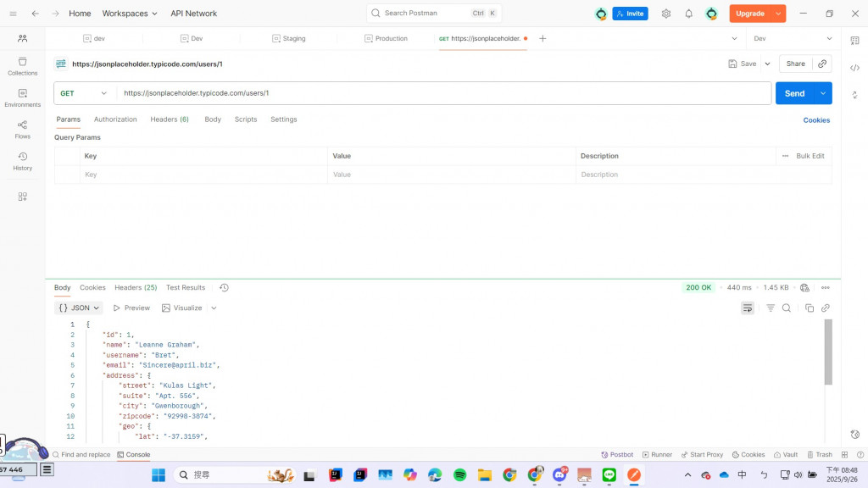Expand the Visualize options chevron
868x488 pixels.
(214, 308)
